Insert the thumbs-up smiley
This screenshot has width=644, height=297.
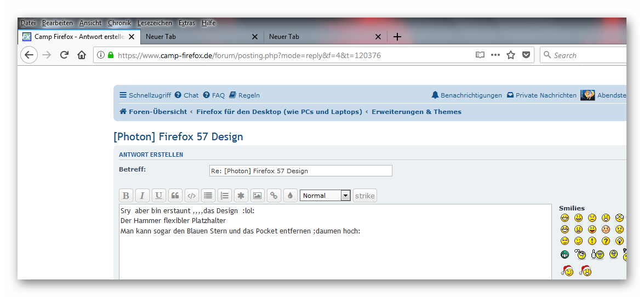pyautogui.click(x=597, y=255)
